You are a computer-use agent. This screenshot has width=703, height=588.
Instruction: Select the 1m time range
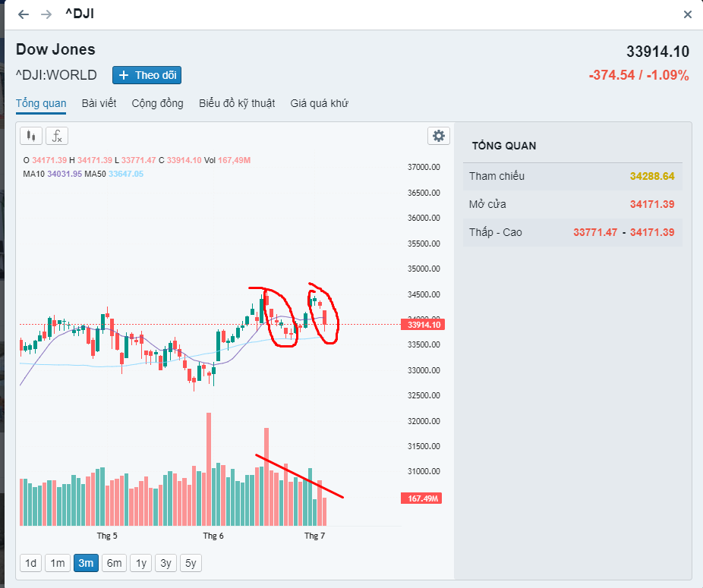[58, 563]
